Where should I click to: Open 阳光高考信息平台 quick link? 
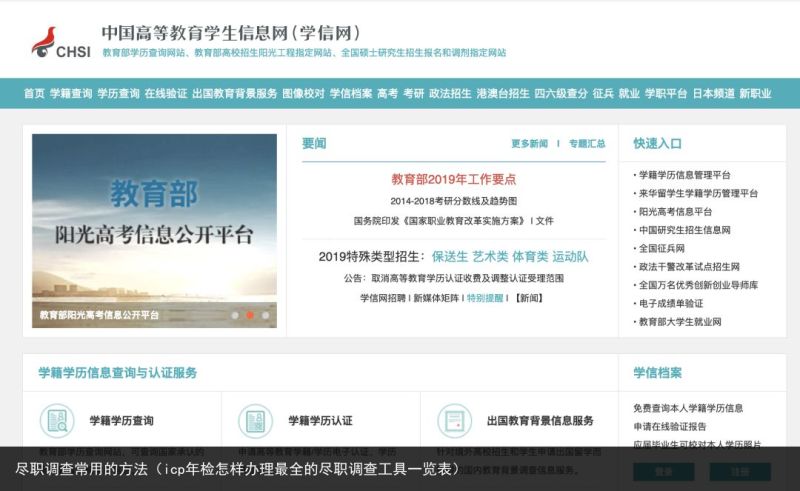tap(676, 212)
